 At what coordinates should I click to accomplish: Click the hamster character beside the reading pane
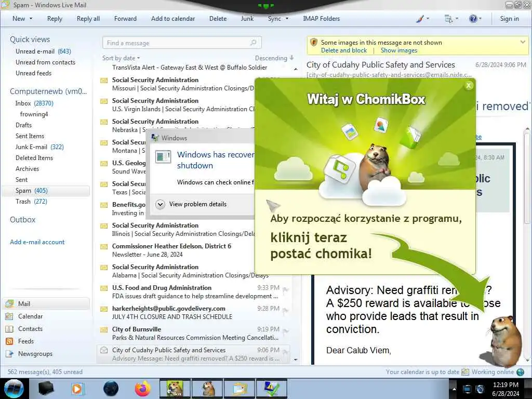(503, 341)
